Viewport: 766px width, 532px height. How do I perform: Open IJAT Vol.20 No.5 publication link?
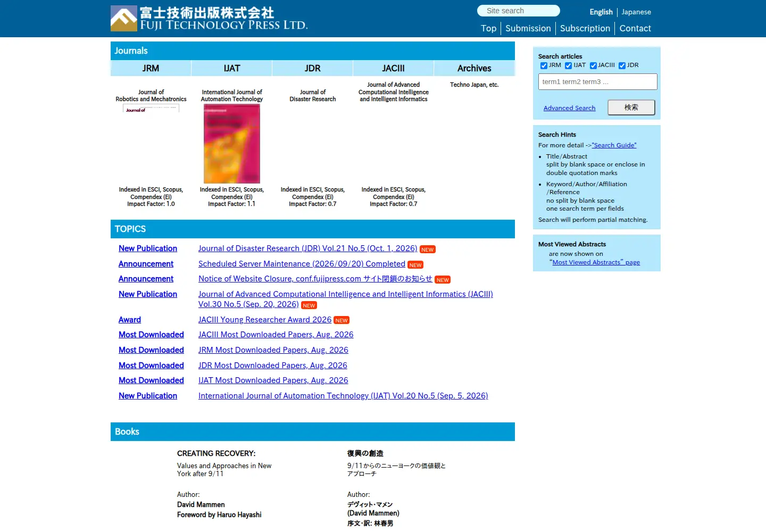(343, 396)
